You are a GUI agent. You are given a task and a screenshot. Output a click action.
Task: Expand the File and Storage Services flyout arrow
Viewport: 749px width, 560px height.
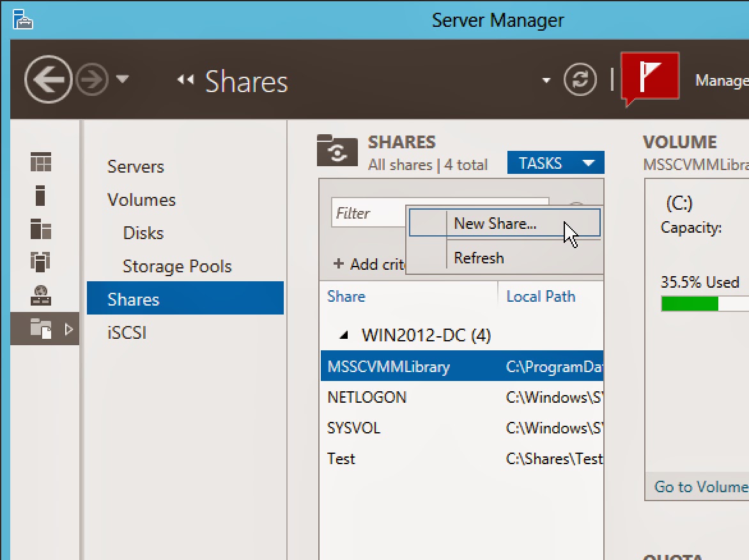pyautogui.click(x=69, y=329)
